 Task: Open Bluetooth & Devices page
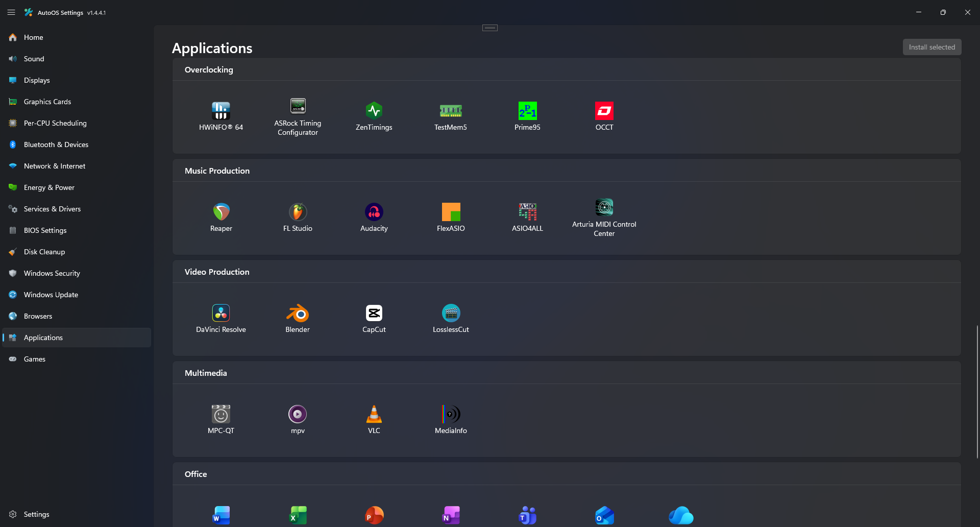77,145
